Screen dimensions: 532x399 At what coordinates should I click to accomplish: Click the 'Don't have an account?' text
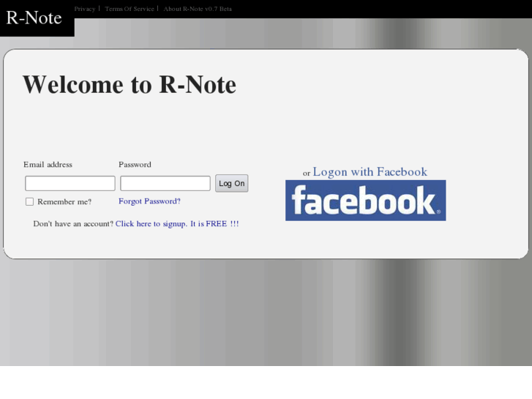[73, 224]
